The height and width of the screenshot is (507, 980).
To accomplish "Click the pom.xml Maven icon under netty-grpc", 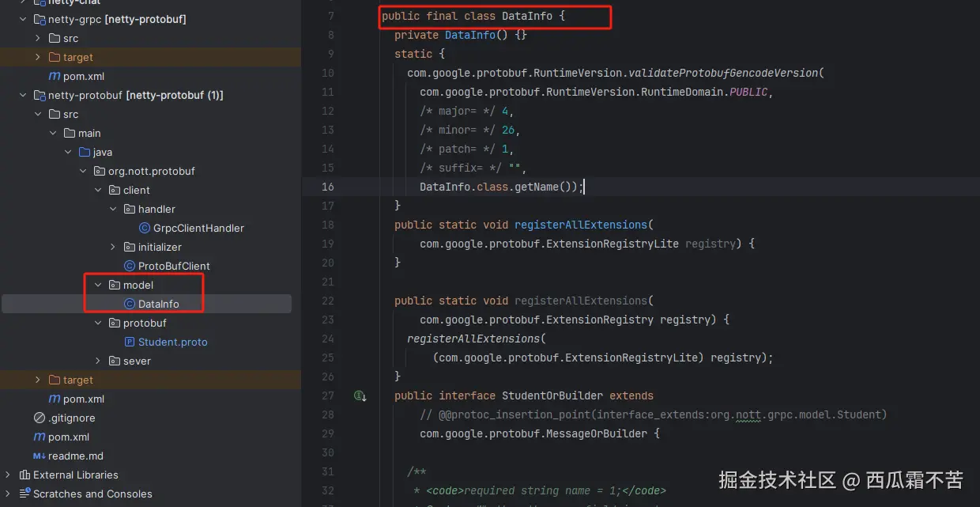I will tap(55, 76).
